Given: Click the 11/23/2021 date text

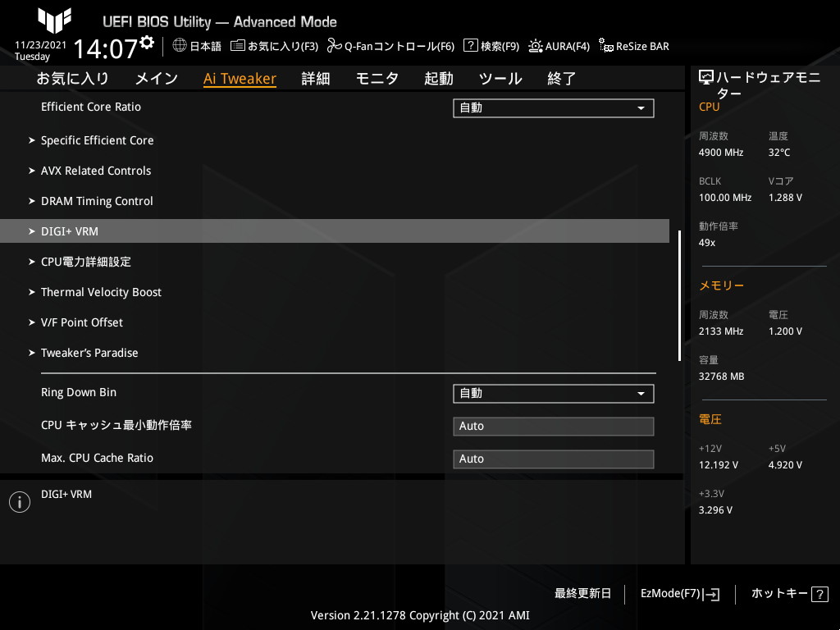Looking at the screenshot, I should (x=41, y=45).
